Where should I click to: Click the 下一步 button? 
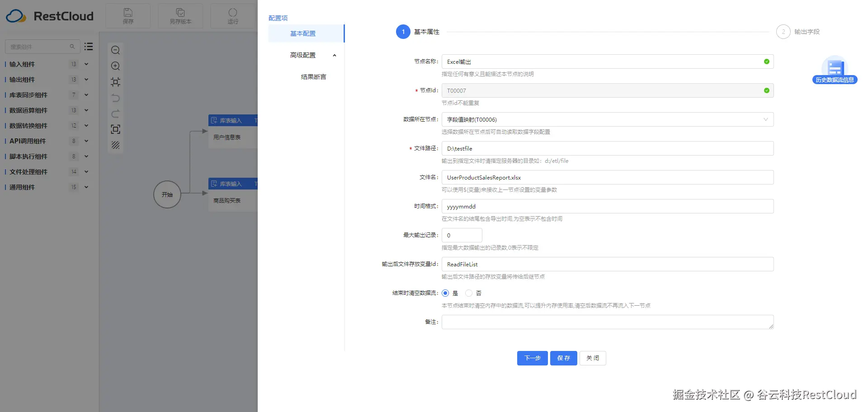(x=533, y=358)
